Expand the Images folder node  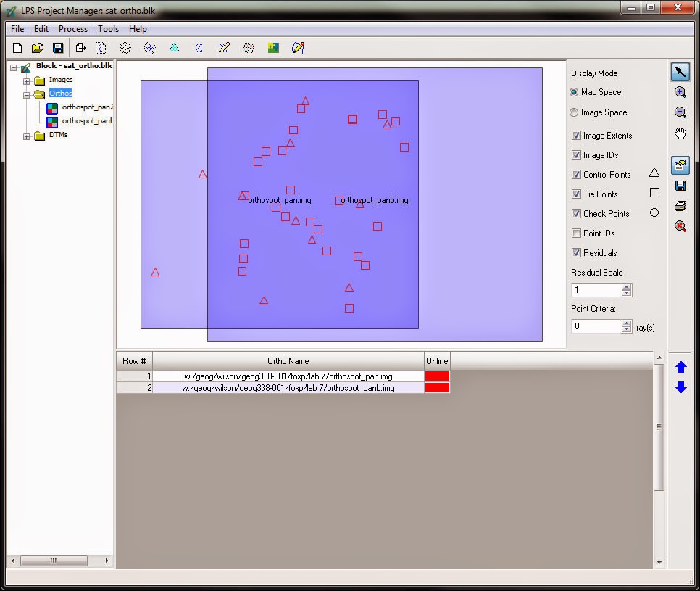pyautogui.click(x=26, y=81)
